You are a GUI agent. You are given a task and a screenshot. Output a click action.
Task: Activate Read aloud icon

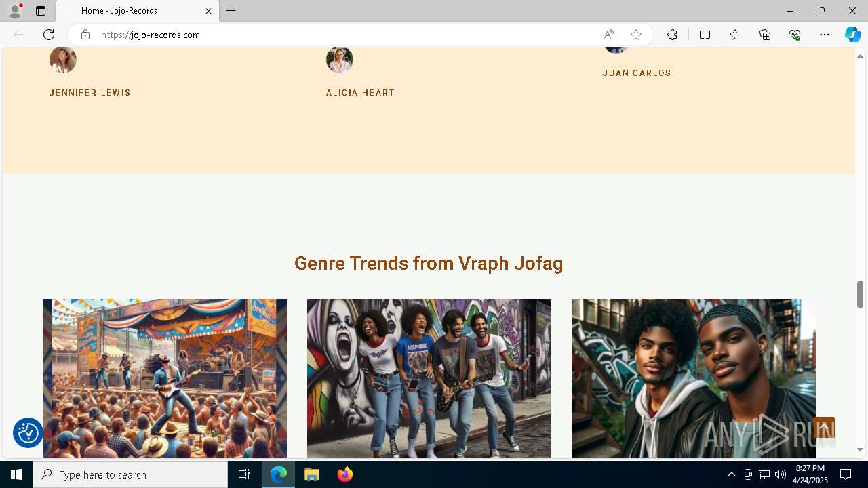[609, 35]
